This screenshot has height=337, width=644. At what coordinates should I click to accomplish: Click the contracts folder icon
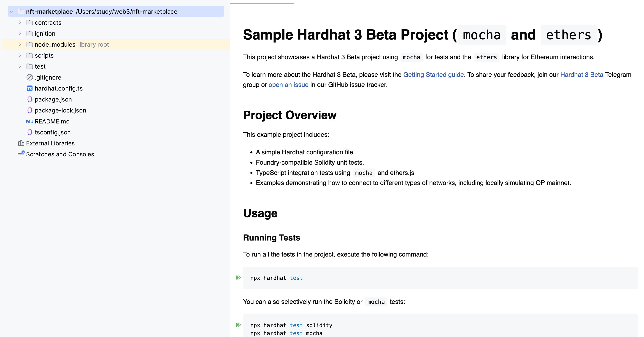pyautogui.click(x=30, y=22)
